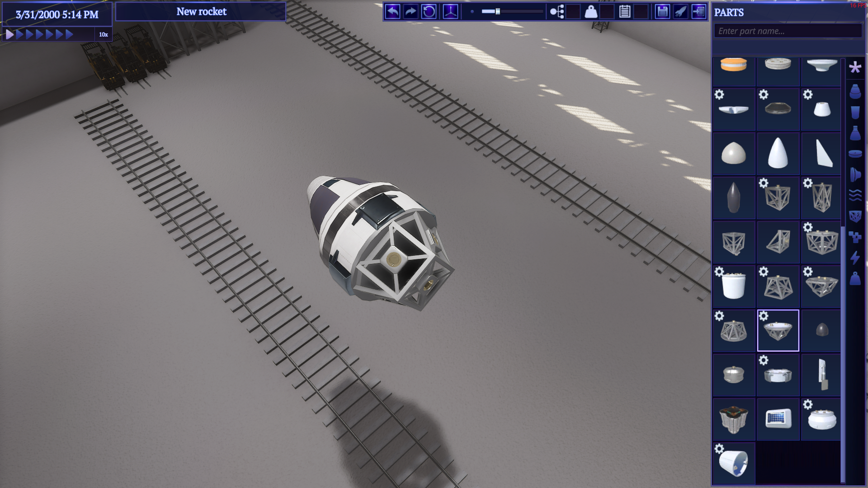Pick the narrow vertical panel with grey plate
The image size is (868, 488).
(x=822, y=375)
